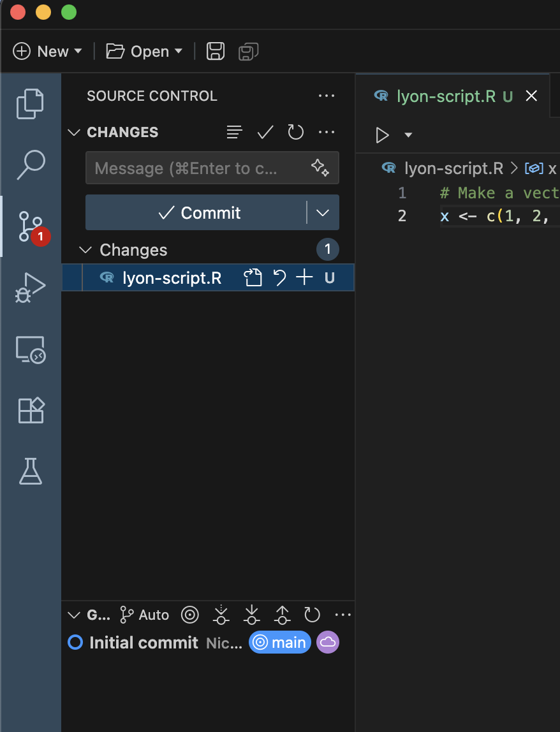
Task: Open the Commit button dropdown arrow
Action: pyautogui.click(x=322, y=212)
